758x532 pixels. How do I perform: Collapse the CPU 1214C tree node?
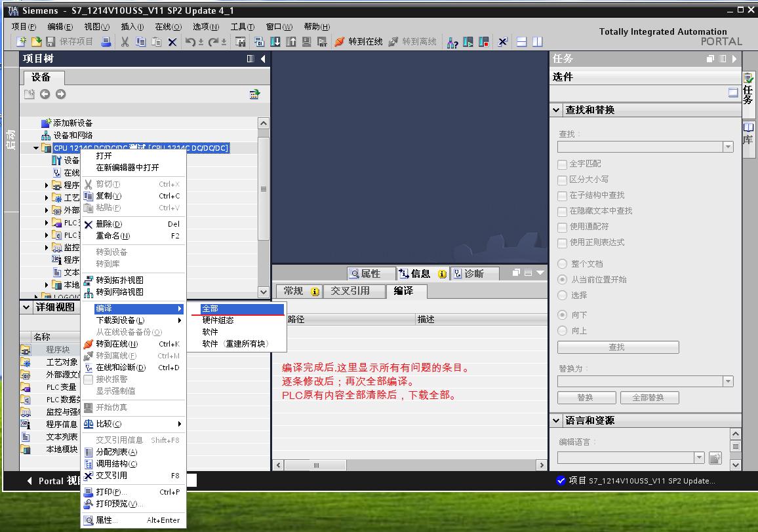pyautogui.click(x=36, y=148)
